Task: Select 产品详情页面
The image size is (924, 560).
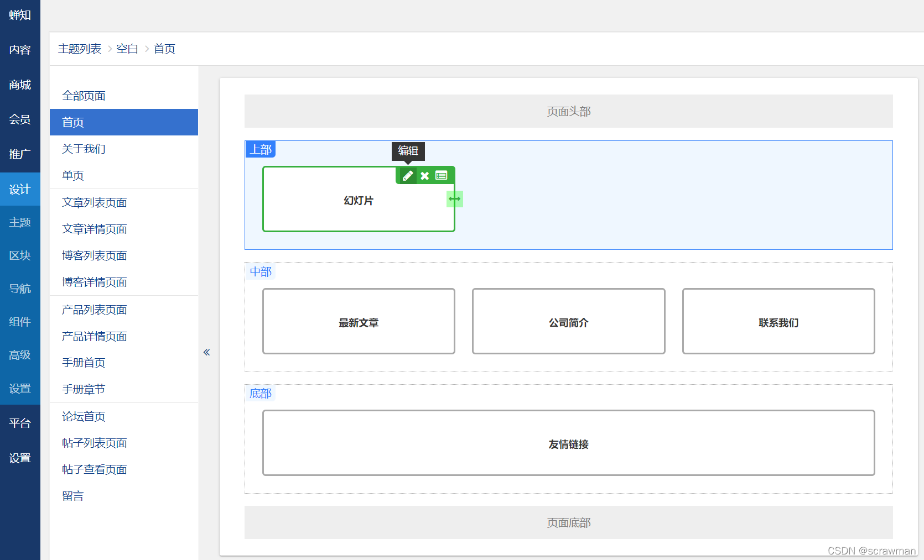Action: (124, 336)
